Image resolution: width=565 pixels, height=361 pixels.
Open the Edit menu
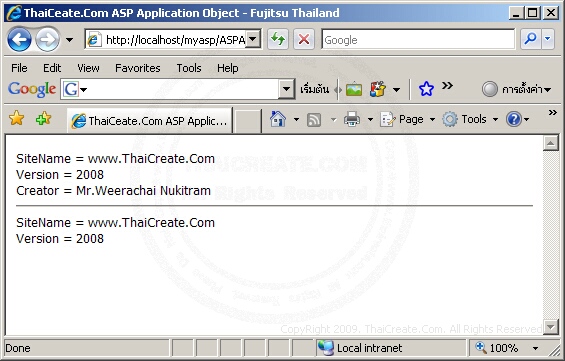[52, 68]
